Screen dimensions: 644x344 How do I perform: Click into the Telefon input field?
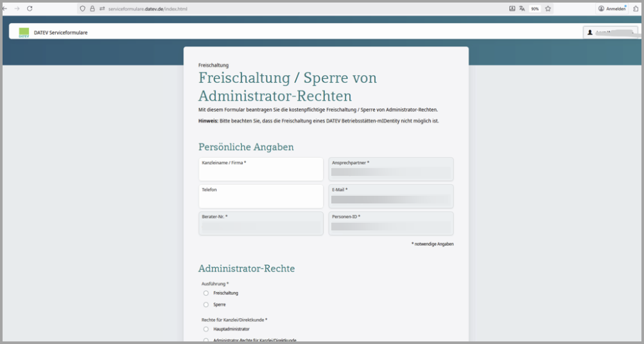tap(261, 197)
